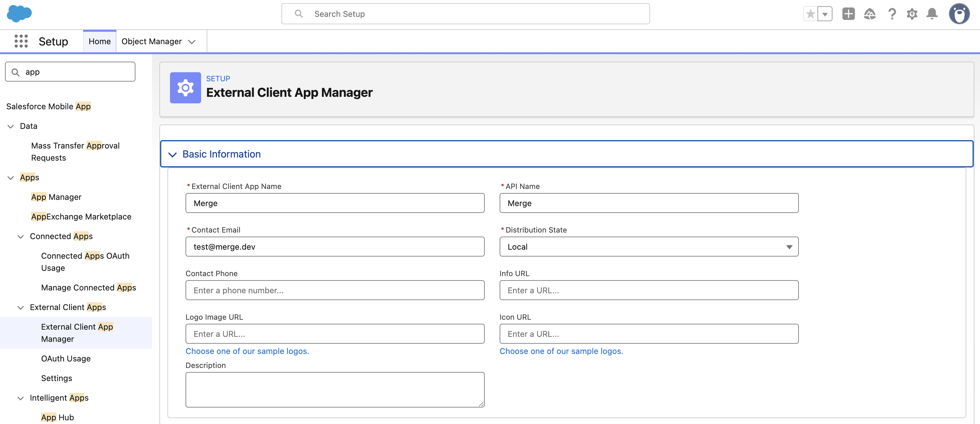
Task: Click the Logo Image URL field
Action: [335, 333]
